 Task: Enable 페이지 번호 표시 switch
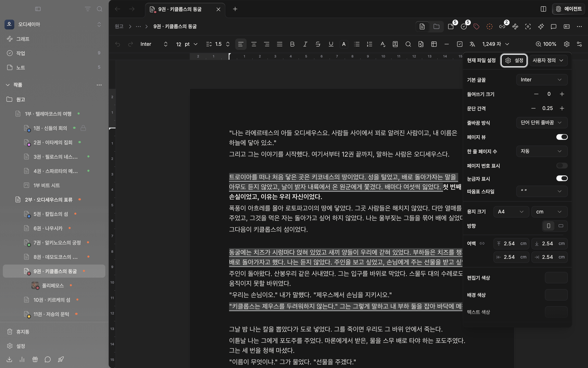pyautogui.click(x=562, y=166)
